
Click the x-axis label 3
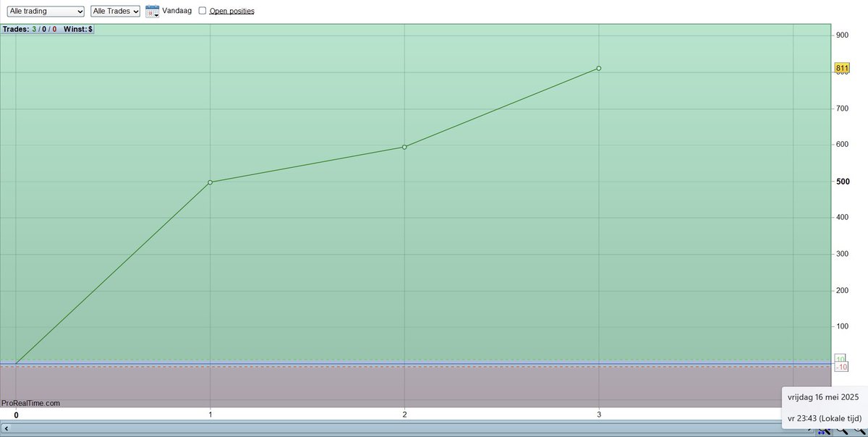point(599,415)
